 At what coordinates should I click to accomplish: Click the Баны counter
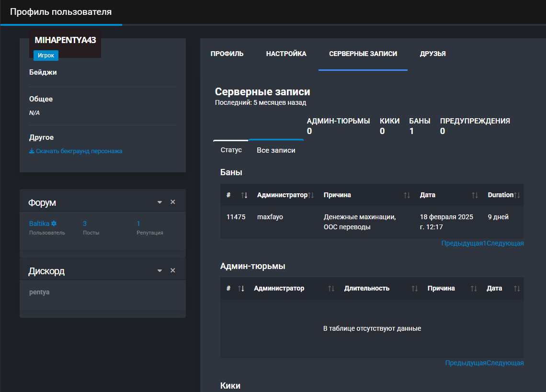[x=420, y=126]
